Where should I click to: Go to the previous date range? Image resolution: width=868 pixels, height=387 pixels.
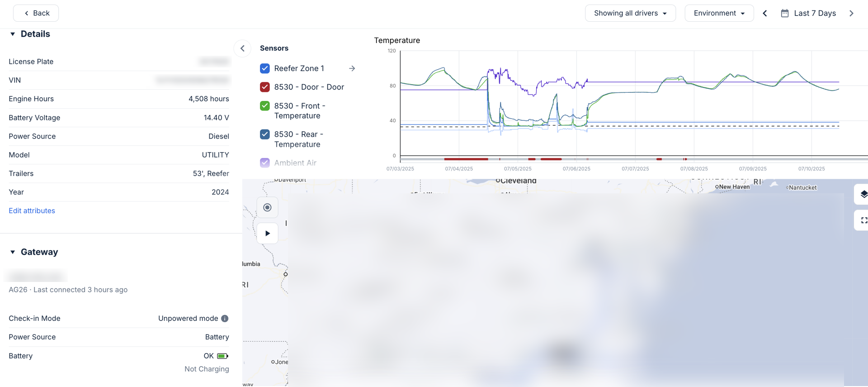tap(765, 13)
